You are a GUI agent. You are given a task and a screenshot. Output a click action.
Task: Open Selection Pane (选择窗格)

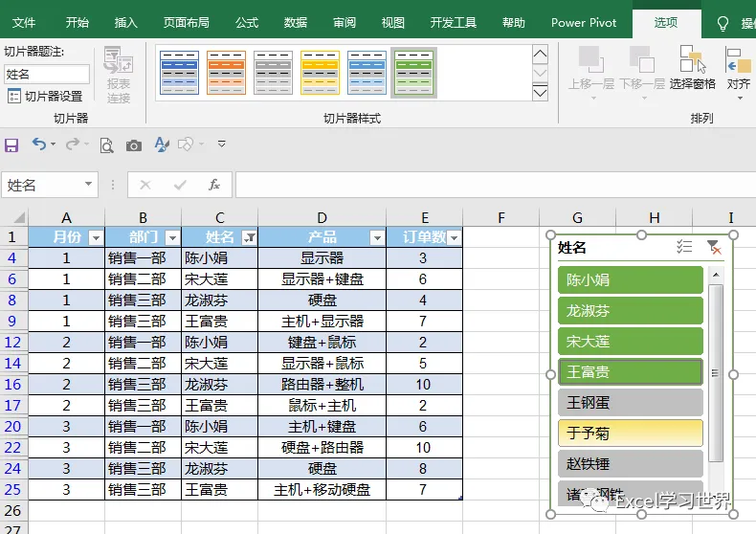click(x=692, y=69)
